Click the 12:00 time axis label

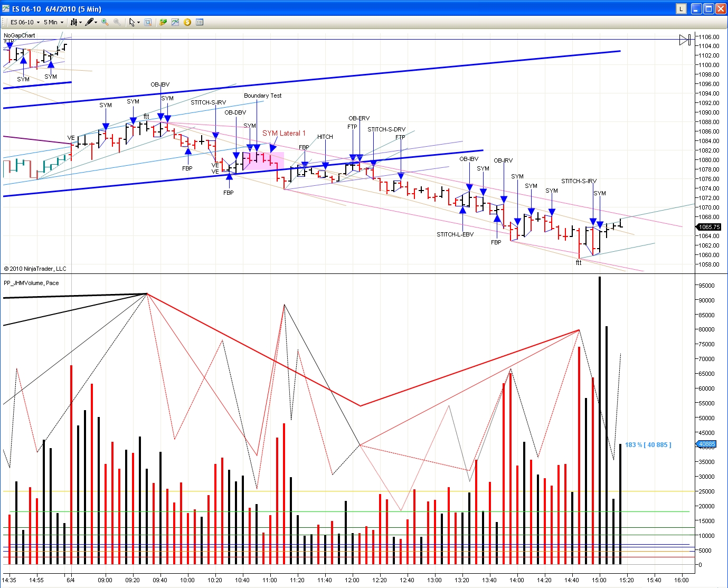click(352, 580)
